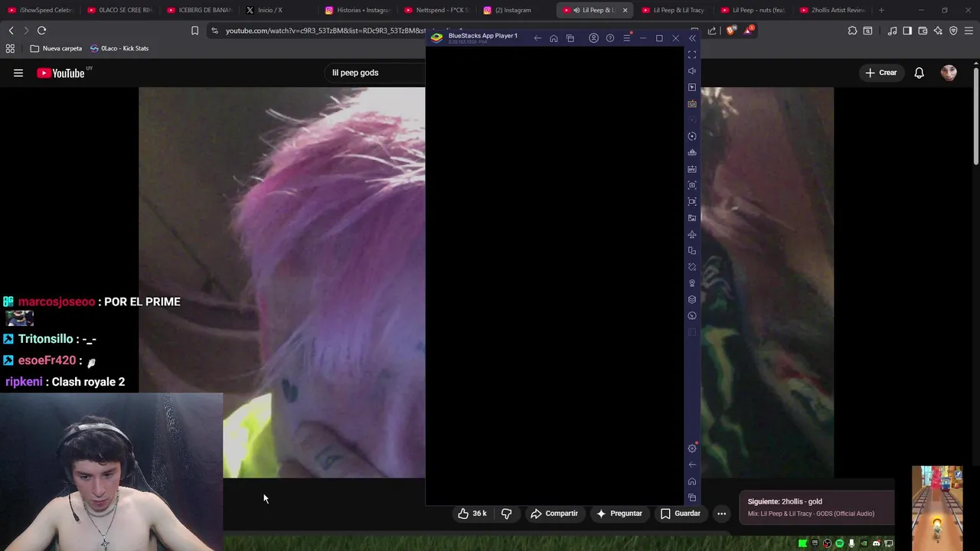Open the Leo AI sparkle icon
This screenshot has width=980, height=551.
(x=938, y=31)
